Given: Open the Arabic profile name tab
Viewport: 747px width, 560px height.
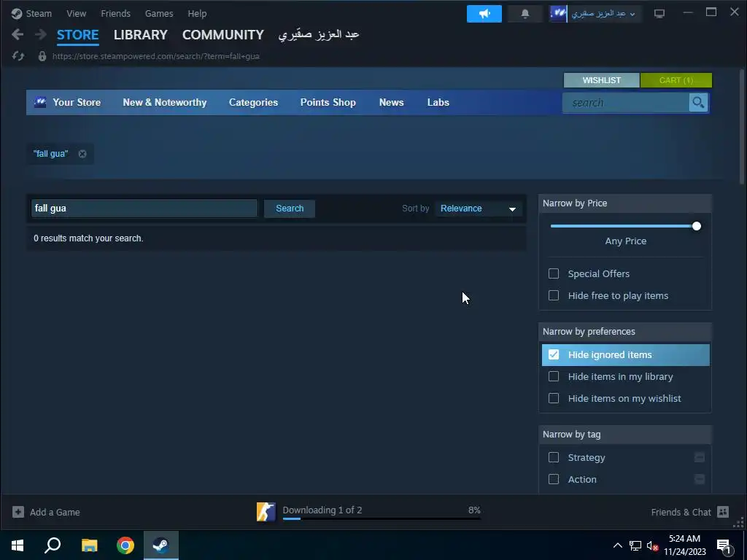Looking at the screenshot, I should [x=319, y=35].
